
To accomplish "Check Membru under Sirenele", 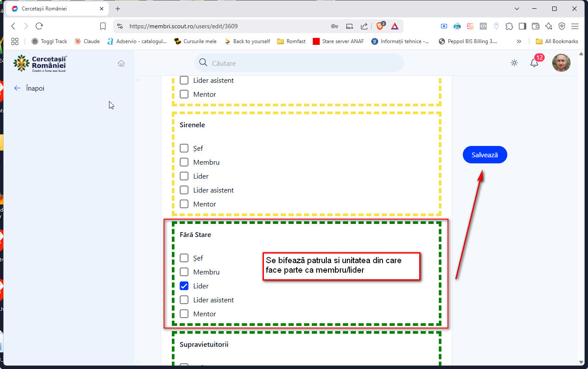I will (x=184, y=162).
